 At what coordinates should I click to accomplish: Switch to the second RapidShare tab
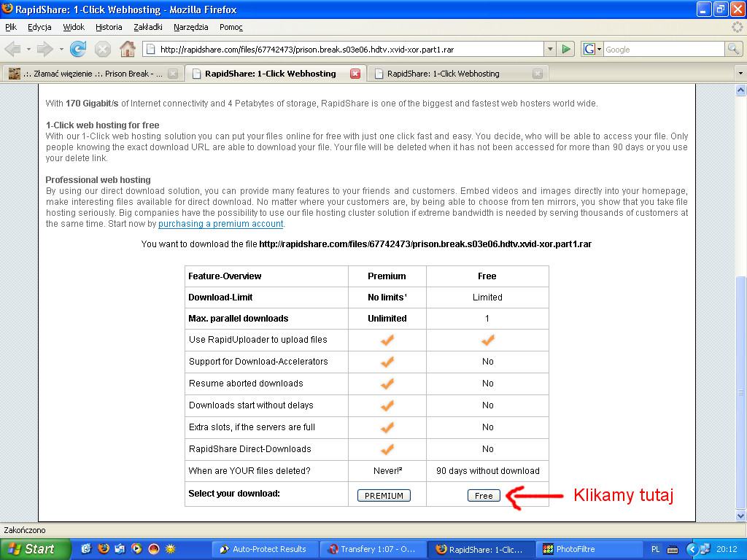pos(457,74)
